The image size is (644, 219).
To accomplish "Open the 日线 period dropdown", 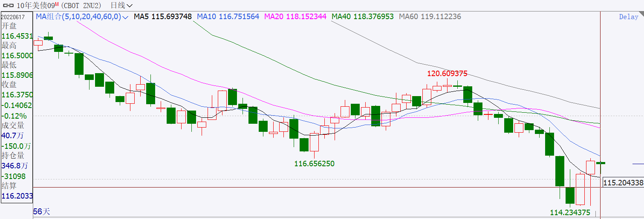I will (x=121, y=6).
